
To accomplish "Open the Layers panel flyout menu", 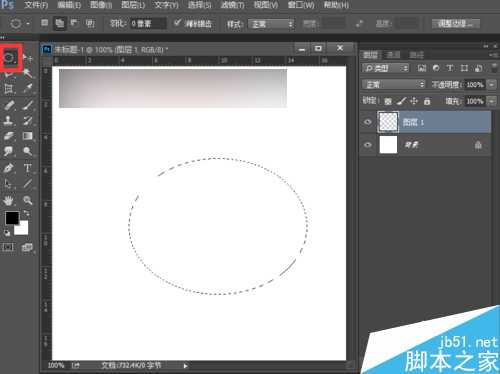I will tap(494, 55).
